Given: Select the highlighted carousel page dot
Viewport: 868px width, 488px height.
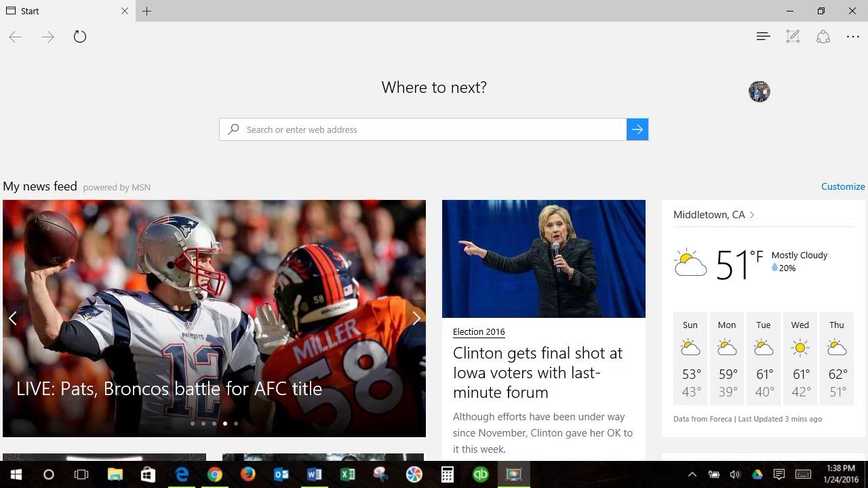Looking at the screenshot, I should coord(225,424).
